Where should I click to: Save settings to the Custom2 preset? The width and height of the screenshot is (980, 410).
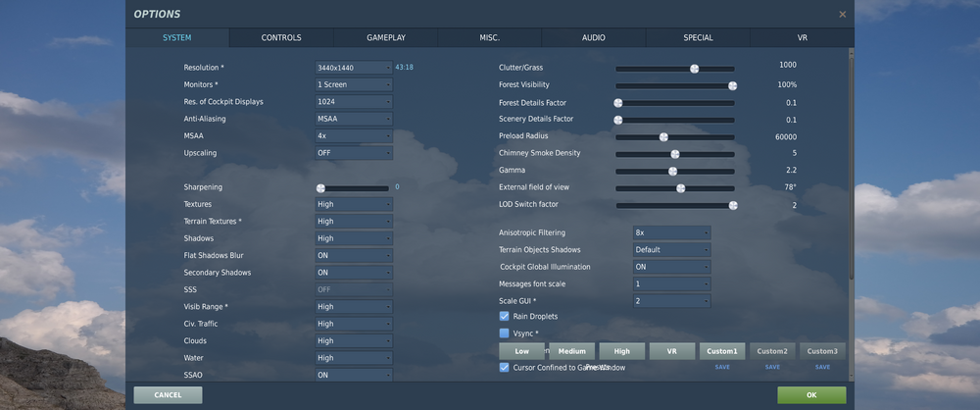[x=772, y=367]
